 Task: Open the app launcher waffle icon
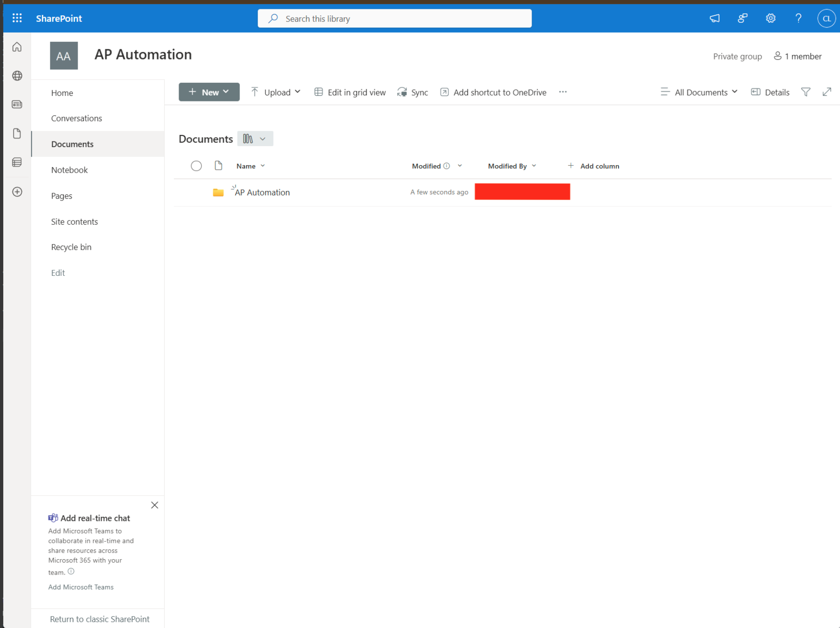[x=17, y=18]
